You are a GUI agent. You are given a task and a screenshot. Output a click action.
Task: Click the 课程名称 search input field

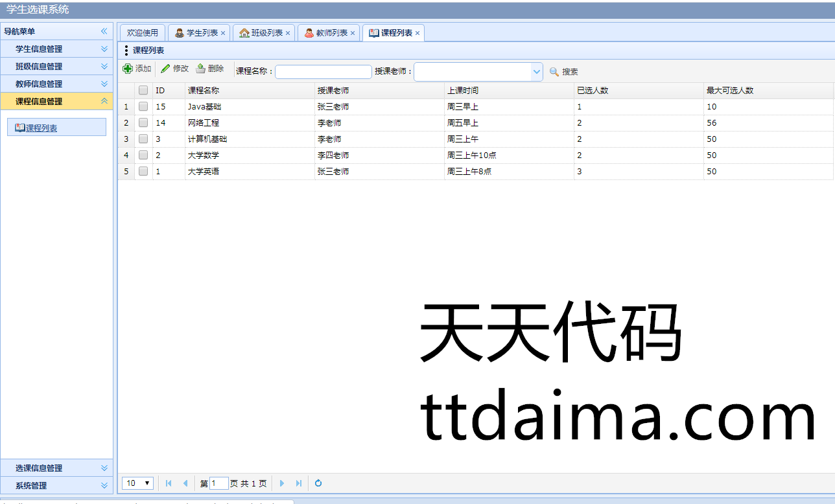pyautogui.click(x=323, y=72)
